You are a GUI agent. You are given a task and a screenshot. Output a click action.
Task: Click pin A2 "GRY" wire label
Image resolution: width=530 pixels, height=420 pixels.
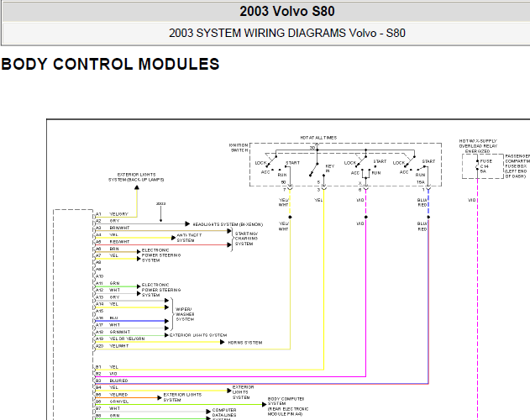coord(114,221)
